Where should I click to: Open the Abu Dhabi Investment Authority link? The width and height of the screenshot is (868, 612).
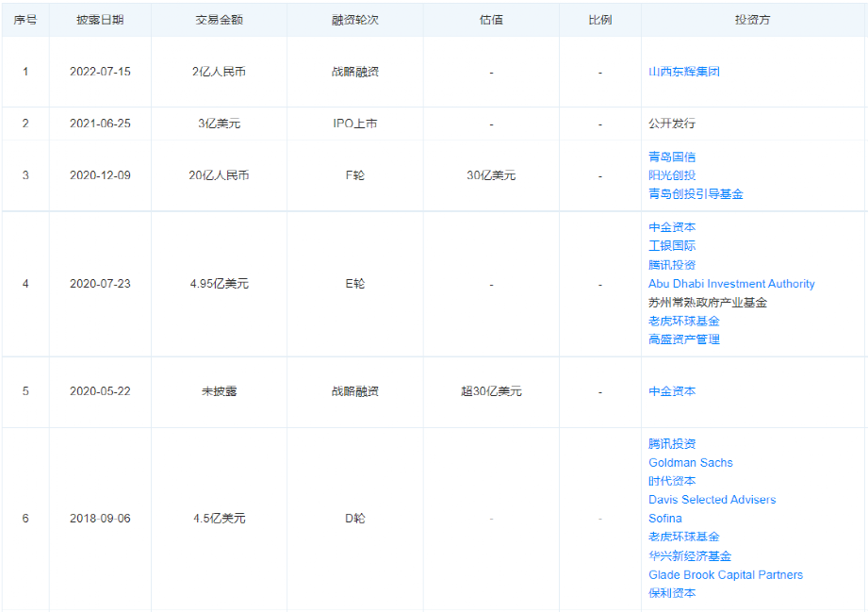[x=730, y=284]
